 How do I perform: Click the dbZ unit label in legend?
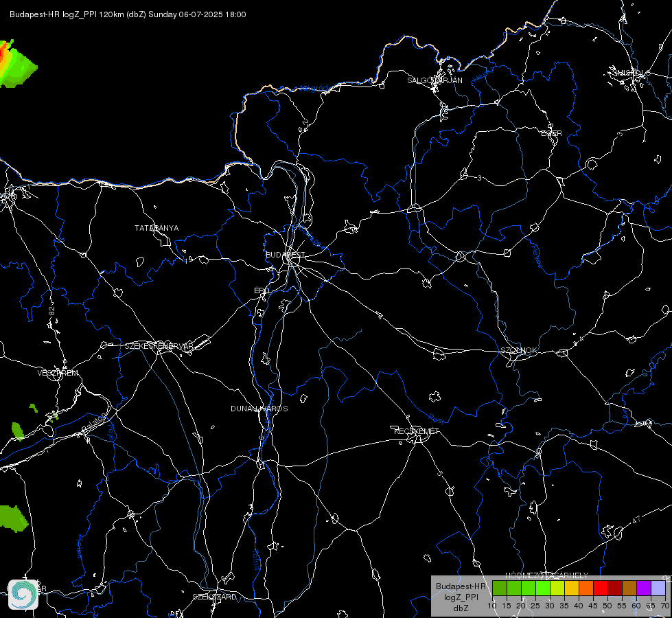(461, 608)
